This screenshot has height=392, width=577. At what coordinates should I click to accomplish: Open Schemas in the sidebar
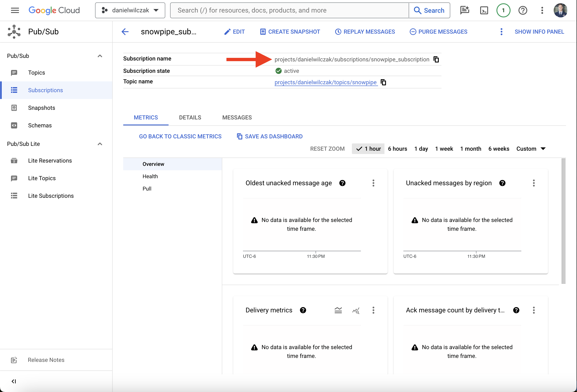56,125
